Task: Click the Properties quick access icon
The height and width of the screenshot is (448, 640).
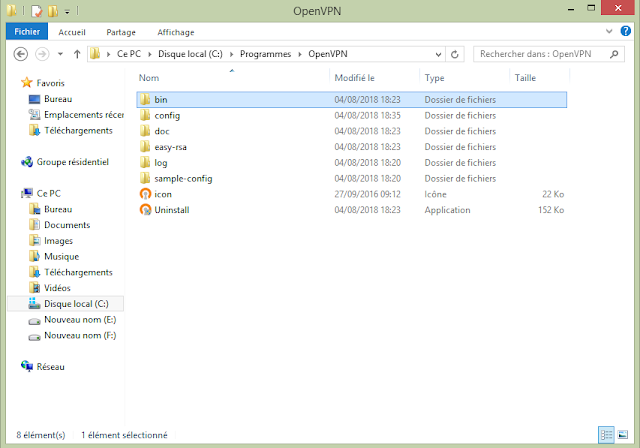Action: (37, 11)
